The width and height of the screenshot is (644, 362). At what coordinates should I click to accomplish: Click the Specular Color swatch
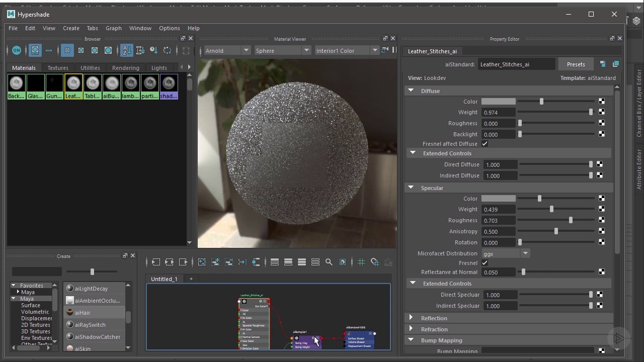(498, 199)
